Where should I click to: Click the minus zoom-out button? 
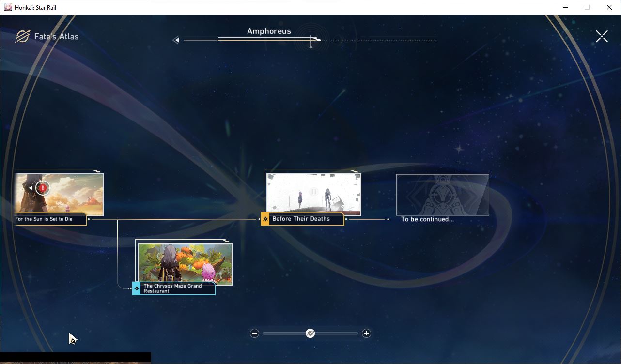(x=254, y=333)
